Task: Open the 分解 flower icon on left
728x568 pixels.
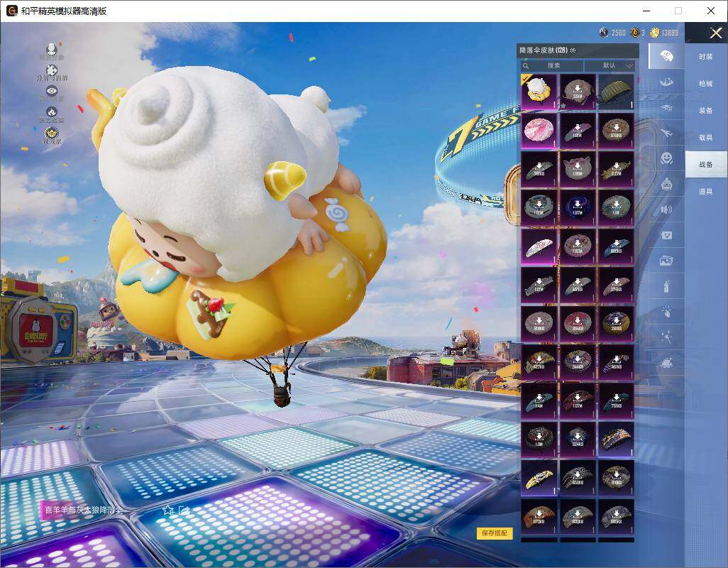Action: (52, 70)
